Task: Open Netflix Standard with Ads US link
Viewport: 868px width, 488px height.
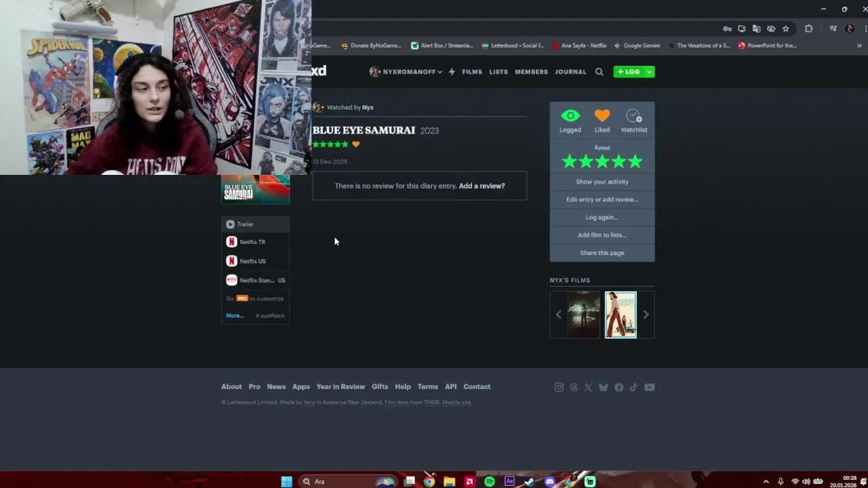Action: tap(256, 280)
